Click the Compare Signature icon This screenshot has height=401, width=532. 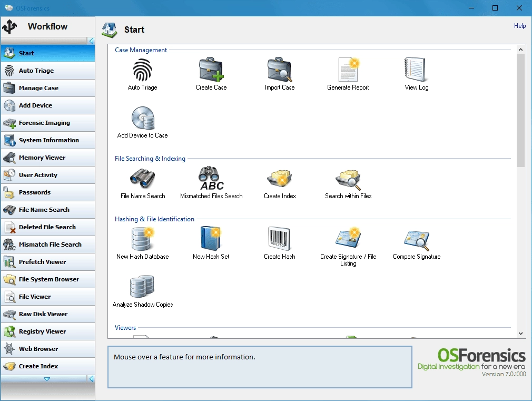pos(417,240)
